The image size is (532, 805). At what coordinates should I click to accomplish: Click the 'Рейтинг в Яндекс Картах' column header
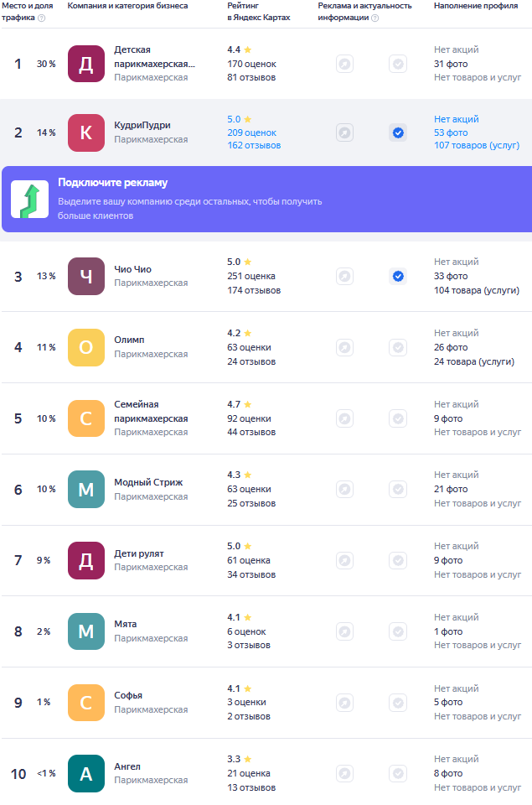click(x=259, y=11)
